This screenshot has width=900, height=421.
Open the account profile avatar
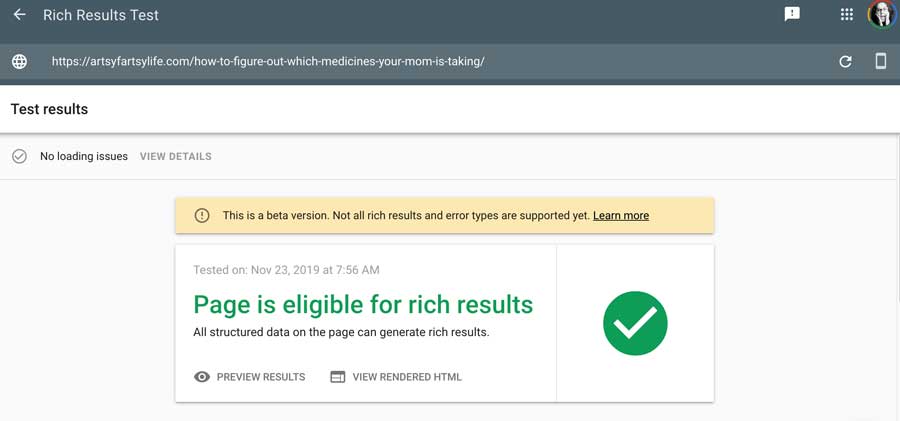[x=882, y=14]
